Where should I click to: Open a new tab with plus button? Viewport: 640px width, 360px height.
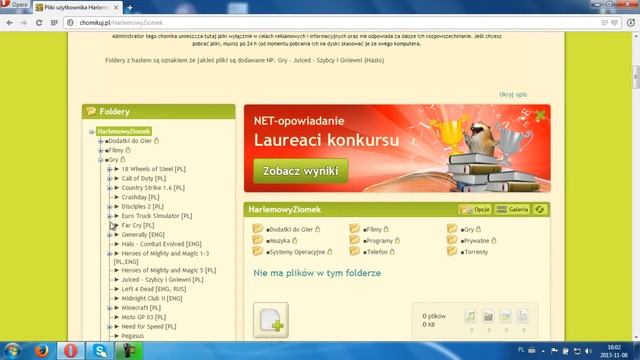tap(130, 7)
